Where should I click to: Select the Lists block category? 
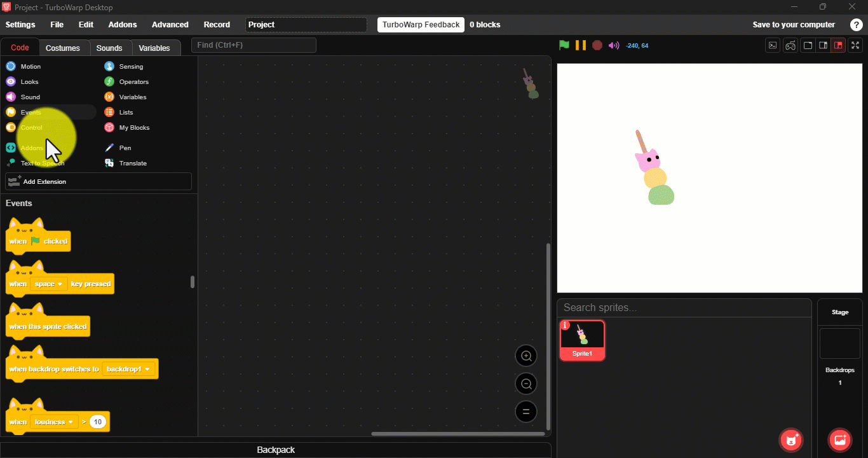[119, 112]
